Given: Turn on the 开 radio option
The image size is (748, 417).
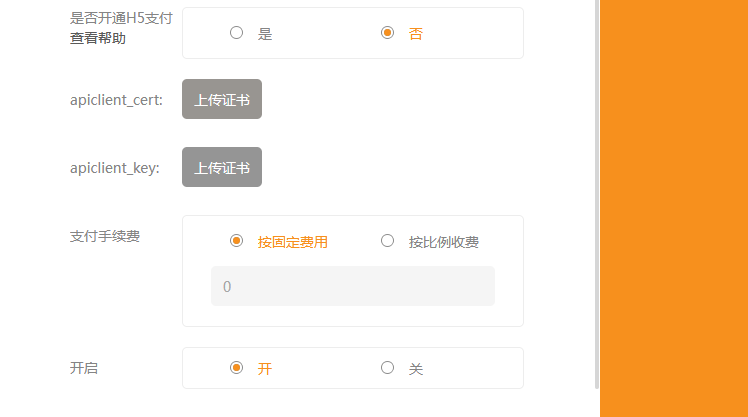Looking at the screenshot, I should [237, 368].
